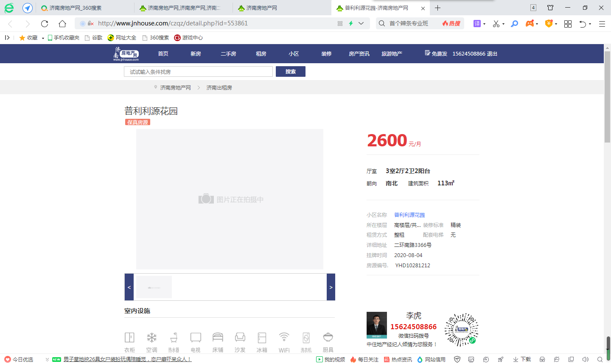611x364 pixels.
Task: Open dropdown arrow next to undo icon
Action: point(590,24)
